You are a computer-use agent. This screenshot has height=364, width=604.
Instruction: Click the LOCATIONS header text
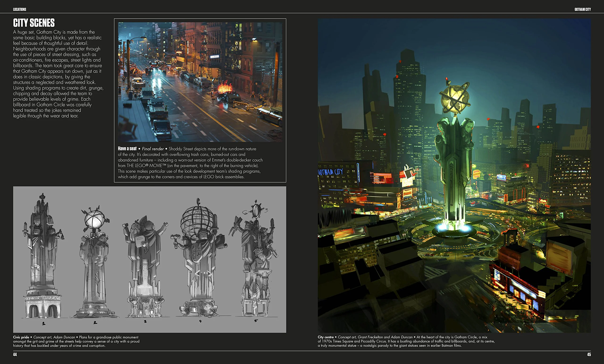(20, 9)
